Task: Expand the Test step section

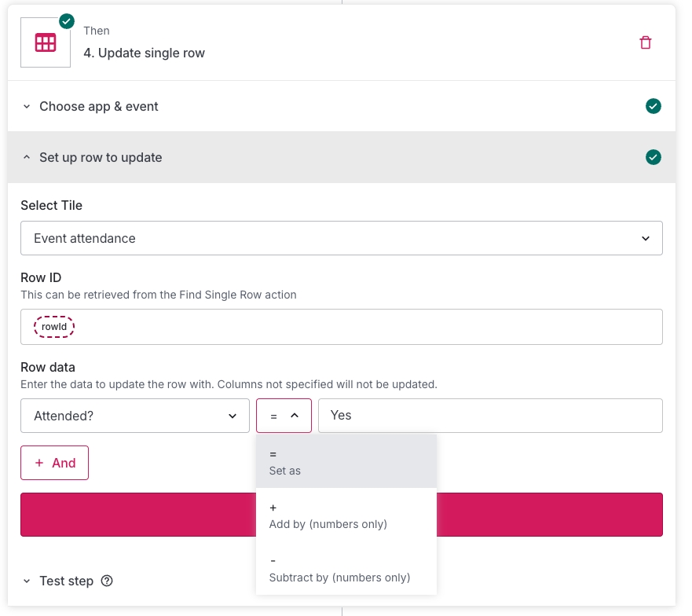Action: click(x=66, y=581)
